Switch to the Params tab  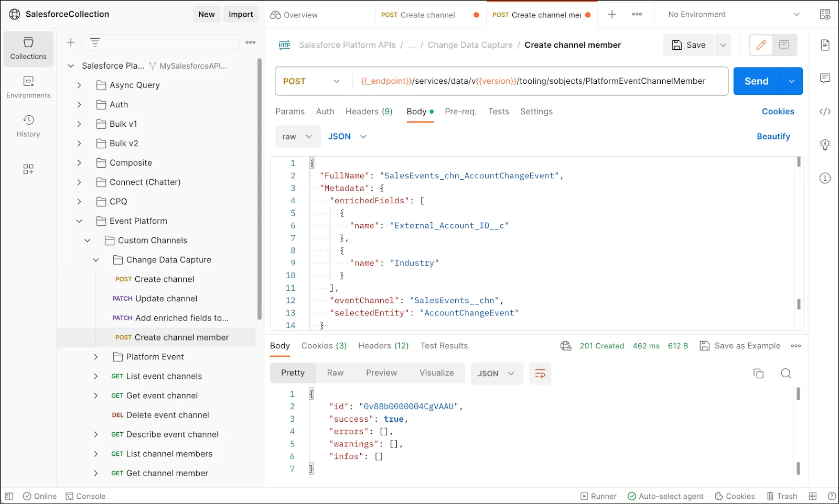pos(290,112)
